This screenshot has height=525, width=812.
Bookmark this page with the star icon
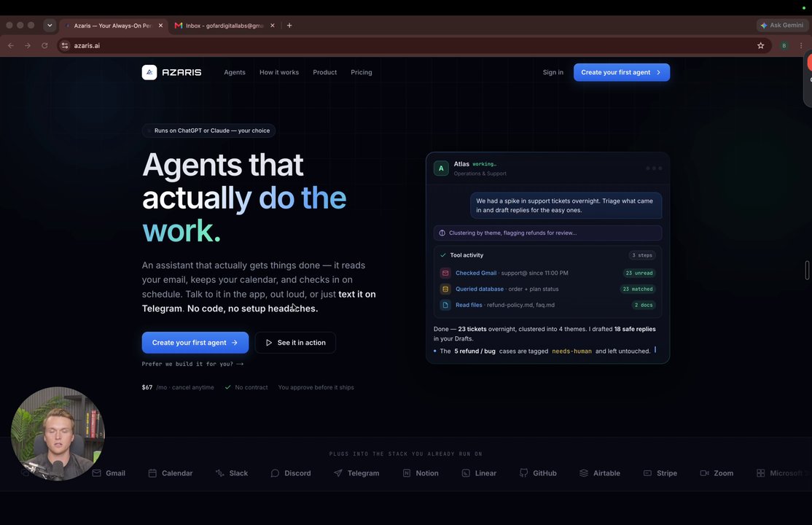(x=761, y=46)
